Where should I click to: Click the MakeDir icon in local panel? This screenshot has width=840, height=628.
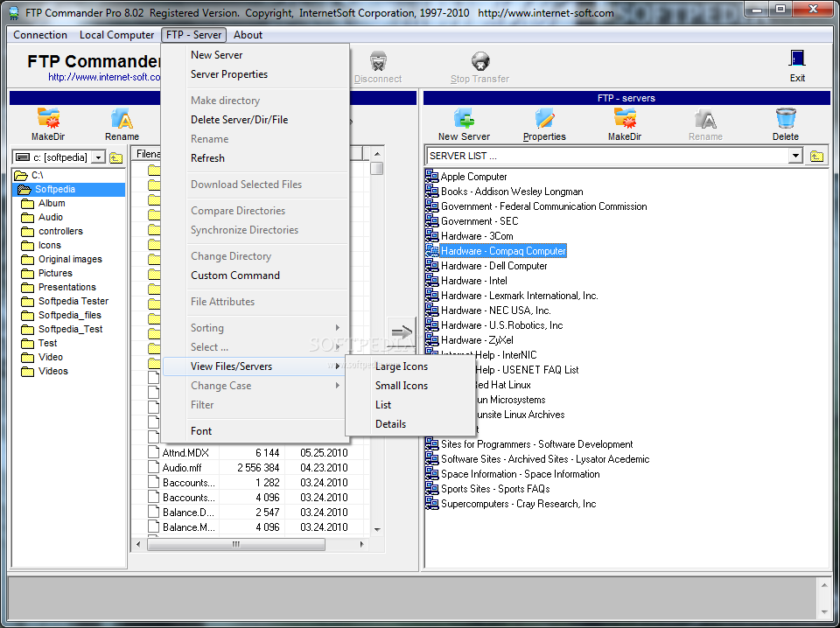point(48,118)
